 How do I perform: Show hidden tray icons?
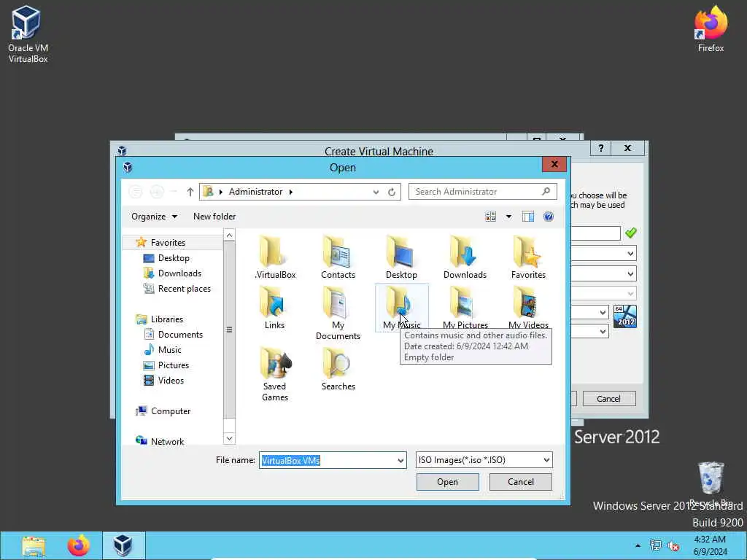tap(638, 545)
